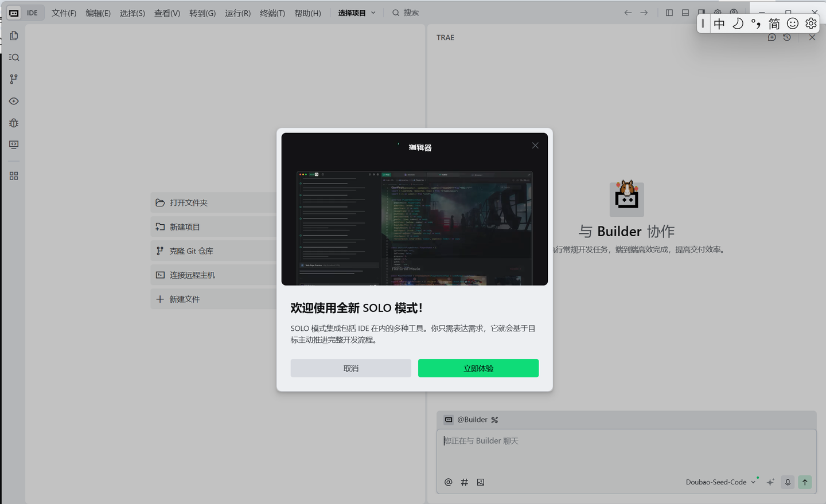Toggle IME half-moon width mode
The height and width of the screenshot is (504, 826).
pyautogui.click(x=738, y=24)
